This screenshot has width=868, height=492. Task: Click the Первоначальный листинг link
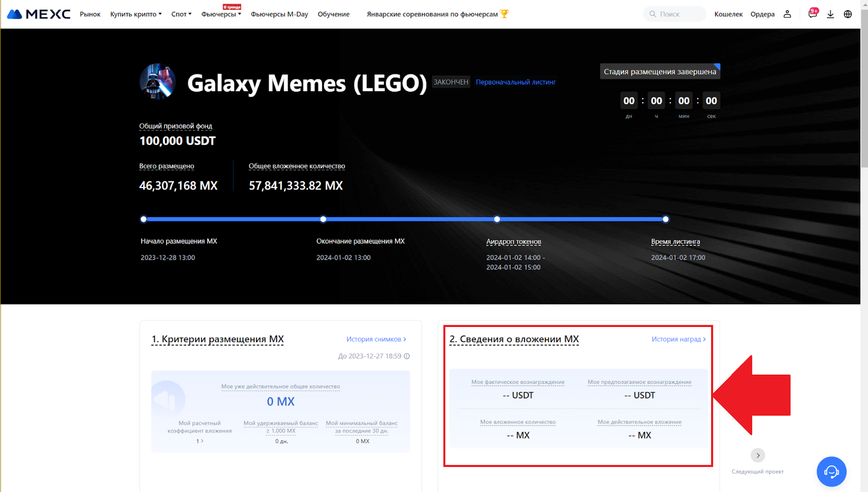point(516,82)
